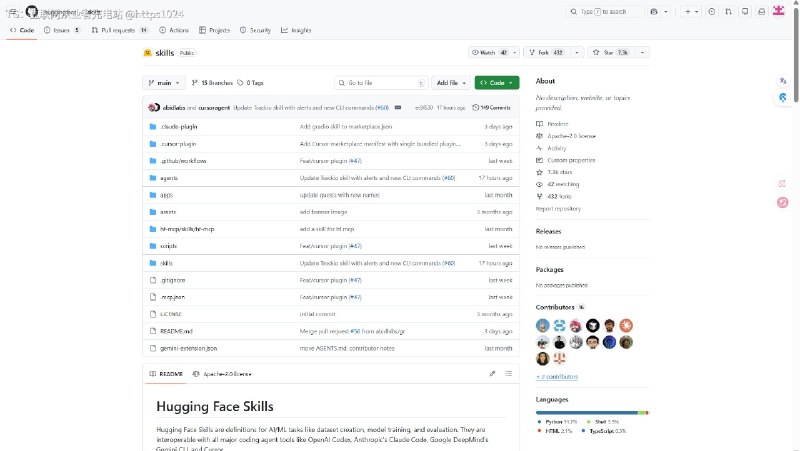This screenshot has height=451, width=800.
Task: Open the 7.3k stars link
Action: [x=554, y=172]
